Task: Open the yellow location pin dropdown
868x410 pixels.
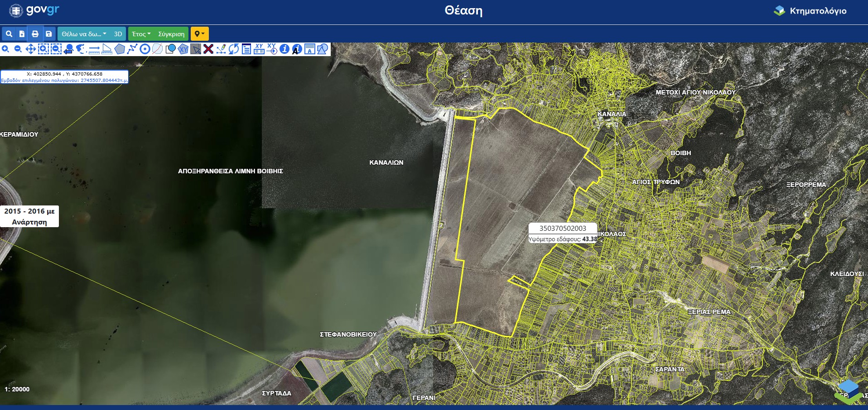Action: [x=199, y=34]
